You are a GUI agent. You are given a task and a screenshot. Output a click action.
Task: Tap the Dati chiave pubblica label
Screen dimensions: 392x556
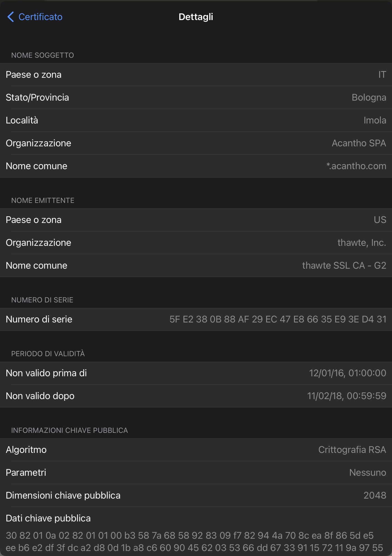coord(48,518)
